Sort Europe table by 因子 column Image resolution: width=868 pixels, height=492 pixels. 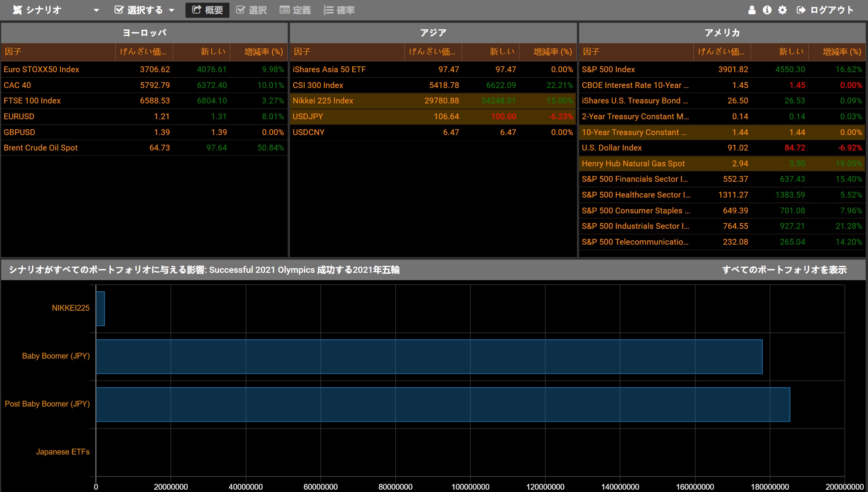click(58, 52)
